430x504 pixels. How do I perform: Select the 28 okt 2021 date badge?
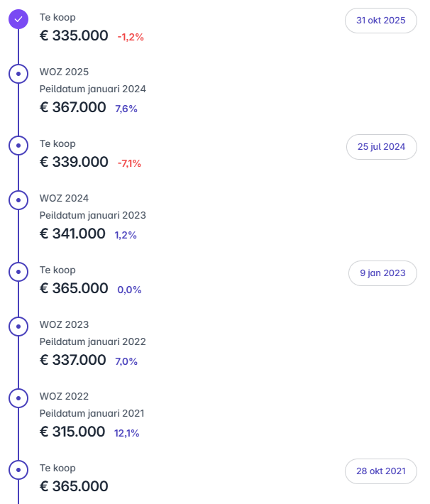tap(381, 471)
